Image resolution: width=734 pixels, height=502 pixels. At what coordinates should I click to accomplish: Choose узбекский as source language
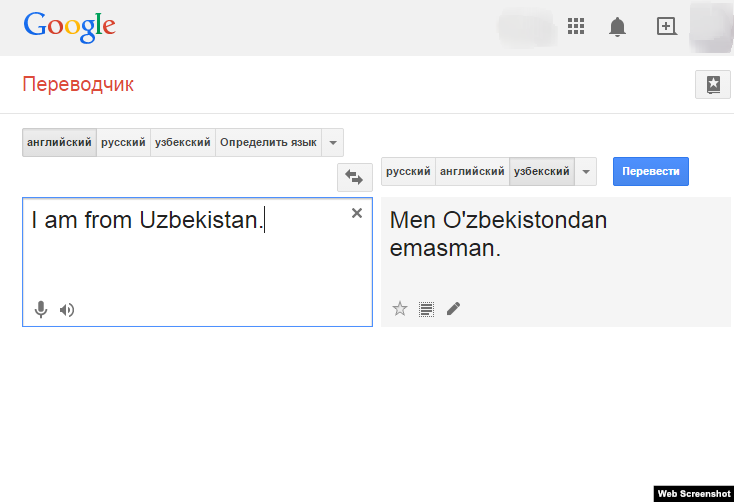click(182, 142)
